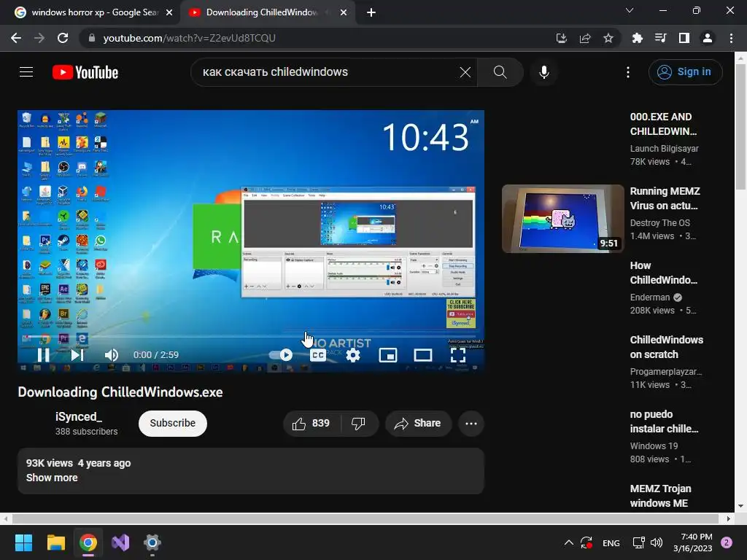Image resolution: width=747 pixels, height=560 pixels.
Task: Enter full screen mode
Action: pos(458,355)
